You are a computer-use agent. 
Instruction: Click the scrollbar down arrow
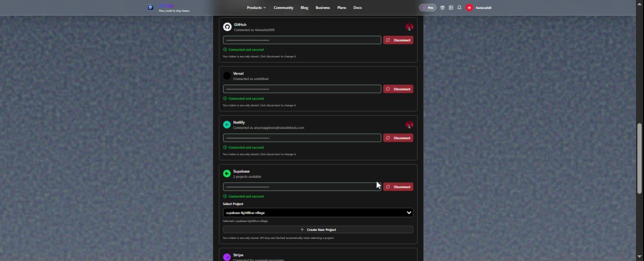click(x=640, y=257)
